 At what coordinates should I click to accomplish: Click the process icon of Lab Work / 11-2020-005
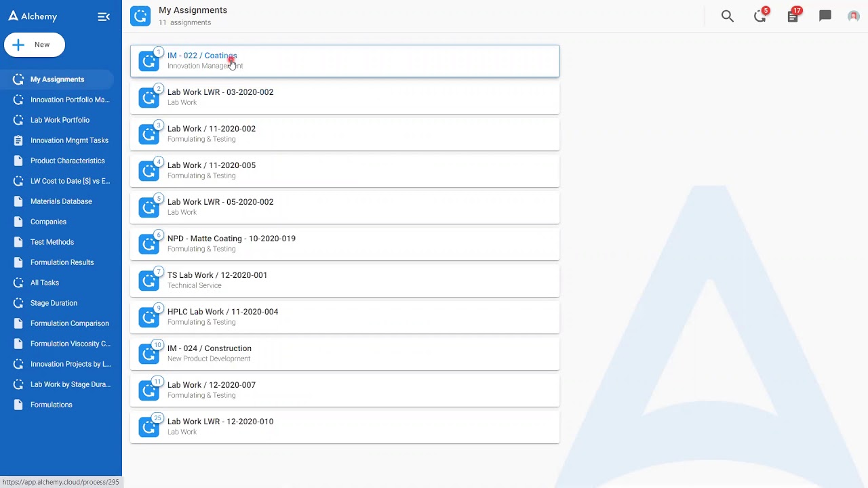click(149, 171)
